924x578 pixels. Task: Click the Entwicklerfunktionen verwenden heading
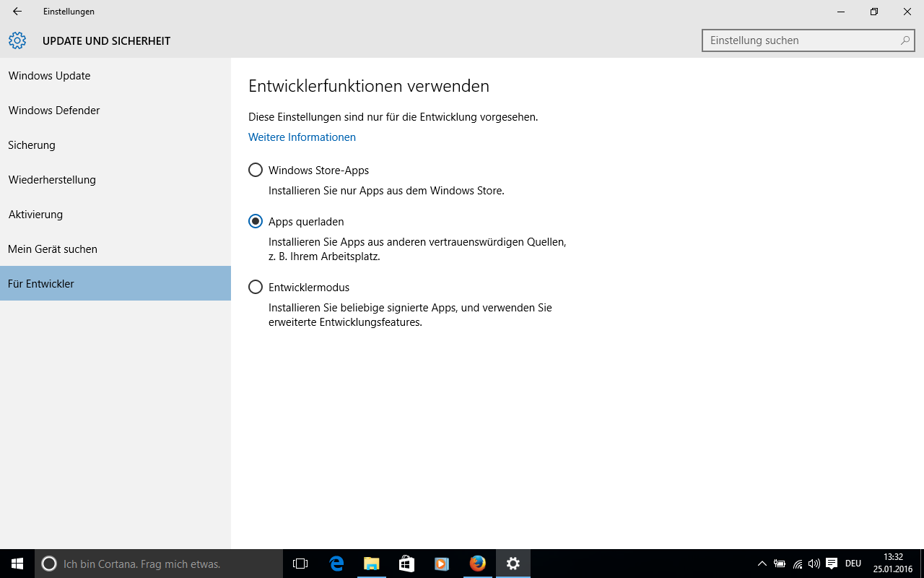coord(369,86)
